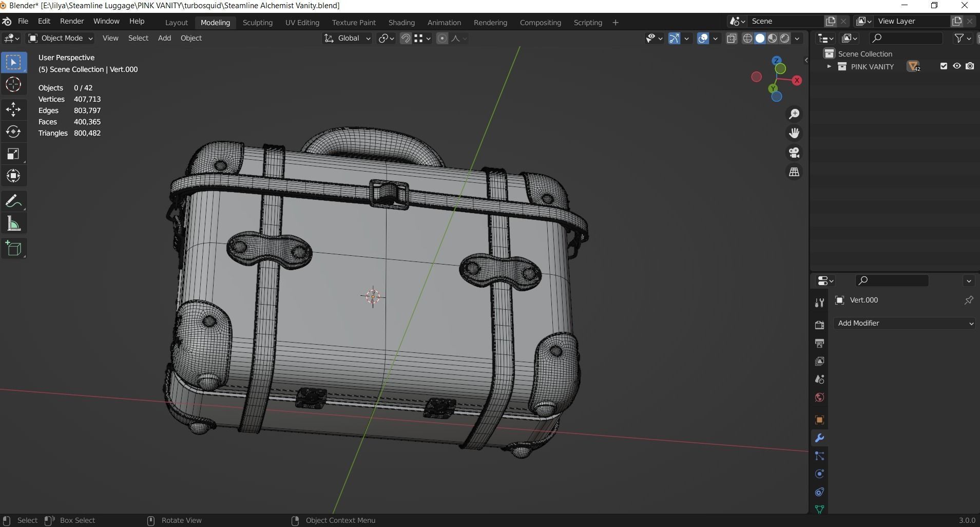Open the Object Mode dropdown
Image resolution: width=980 pixels, height=527 pixels.
61,38
